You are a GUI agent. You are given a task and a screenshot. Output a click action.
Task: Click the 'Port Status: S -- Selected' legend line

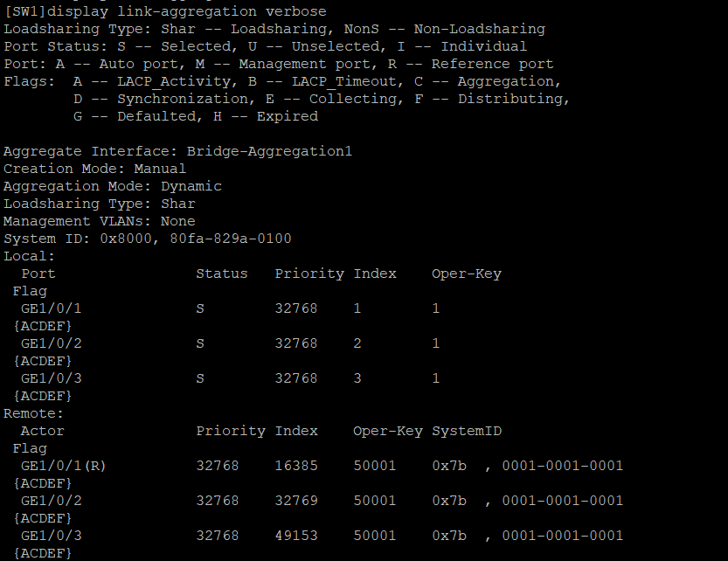point(117,46)
